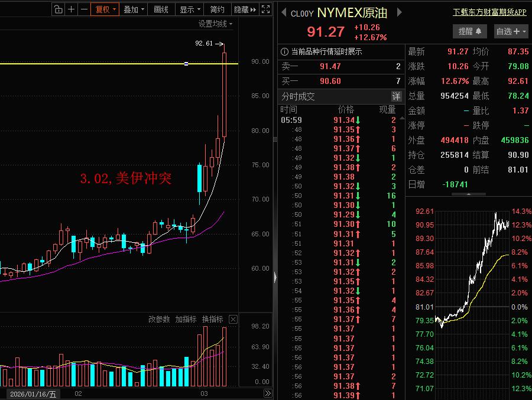Click the bell icon on 提醒 alert button

pyautogui.click(x=479, y=31)
